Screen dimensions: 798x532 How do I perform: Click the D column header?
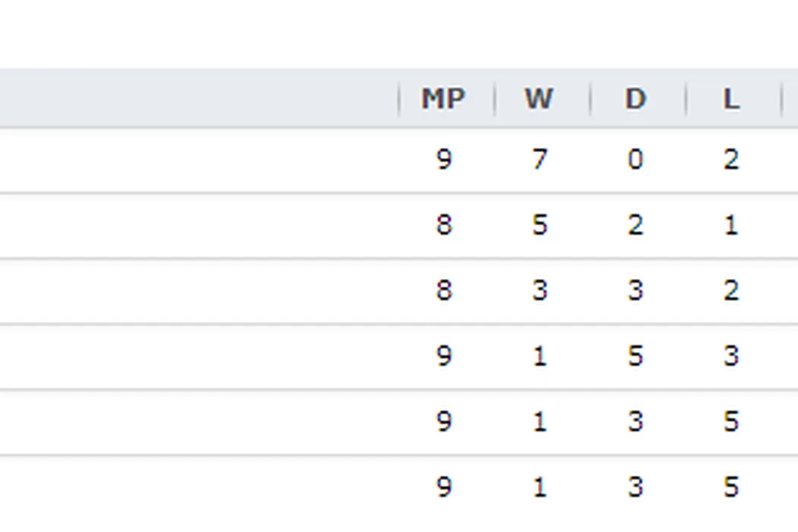(635, 99)
